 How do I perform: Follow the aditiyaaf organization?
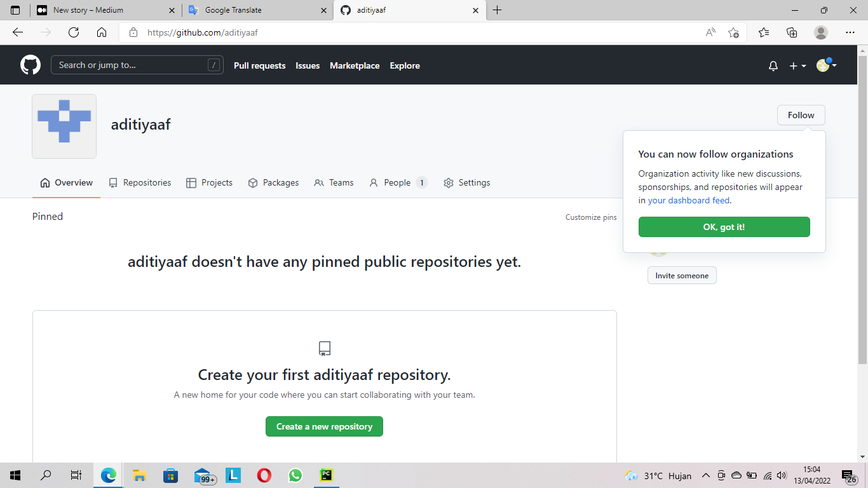pos(801,115)
